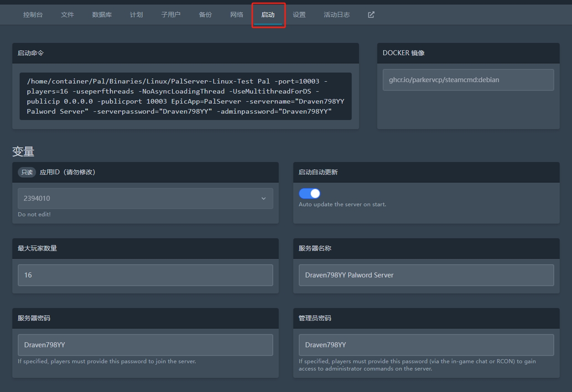Go to the 计划 tab
Screen dimensions: 572x392
[136, 15]
